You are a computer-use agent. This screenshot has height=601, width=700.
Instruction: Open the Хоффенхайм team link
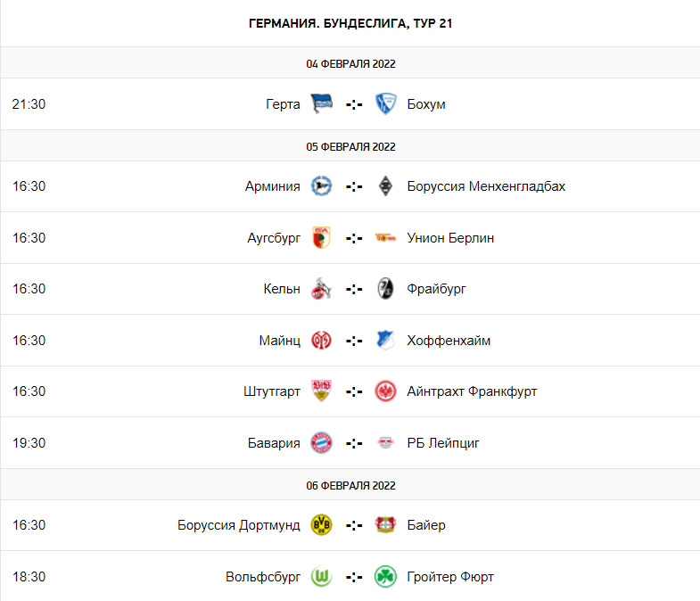[x=449, y=341]
